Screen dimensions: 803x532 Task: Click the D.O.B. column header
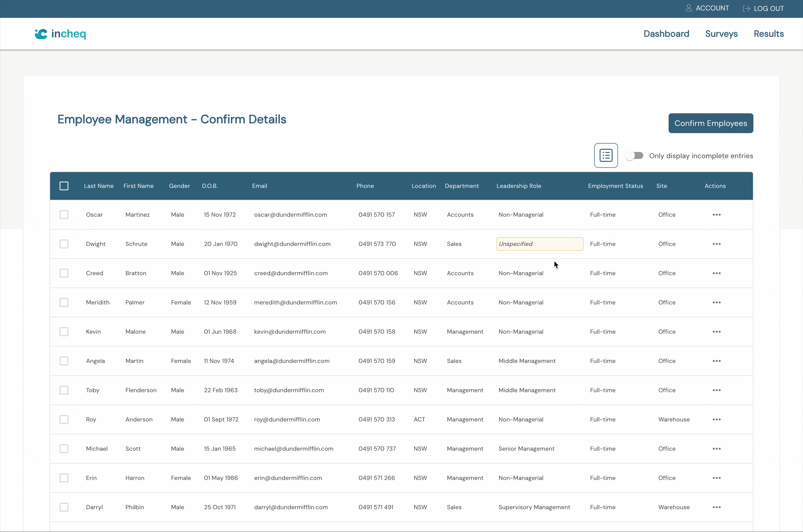(x=210, y=186)
